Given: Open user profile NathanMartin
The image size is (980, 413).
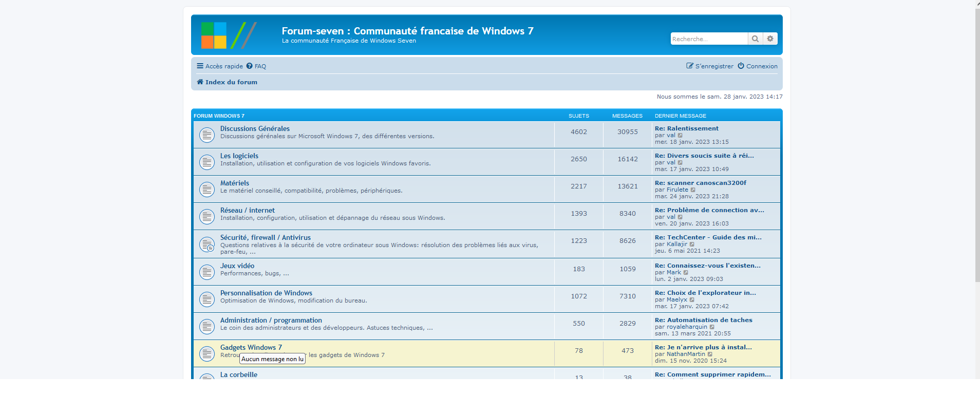Looking at the screenshot, I should tap(686, 354).
